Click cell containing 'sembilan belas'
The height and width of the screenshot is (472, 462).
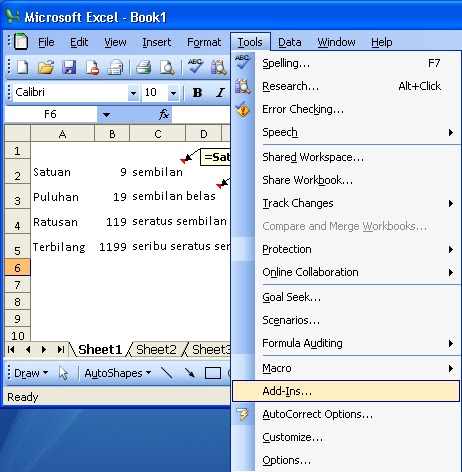(157, 197)
